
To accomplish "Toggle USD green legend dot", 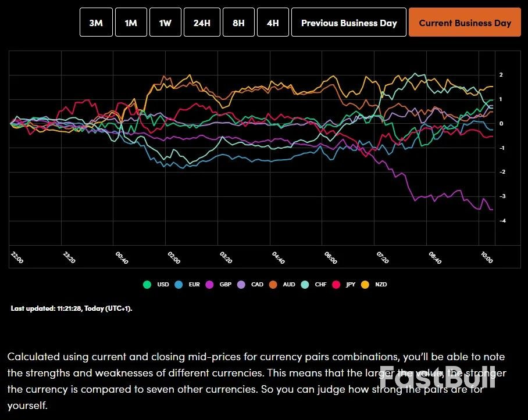I will coord(147,285).
